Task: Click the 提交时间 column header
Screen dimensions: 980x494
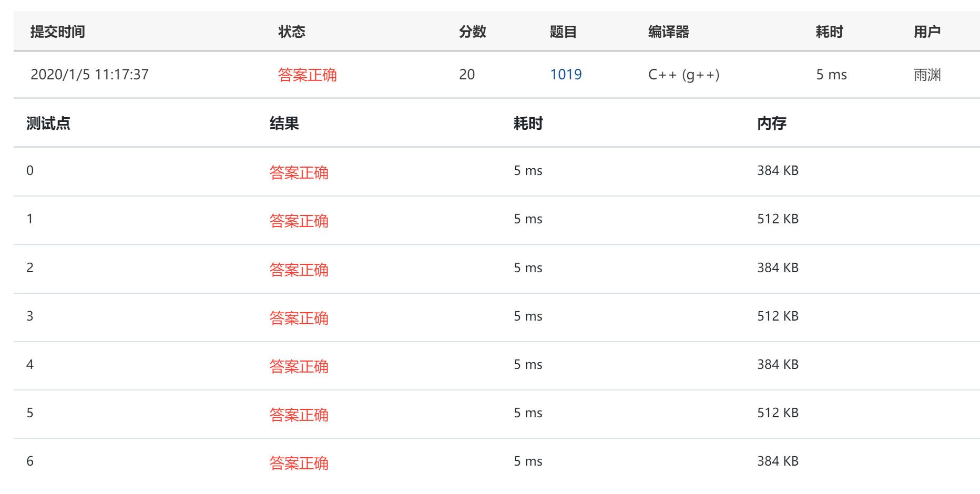Action: [57, 32]
